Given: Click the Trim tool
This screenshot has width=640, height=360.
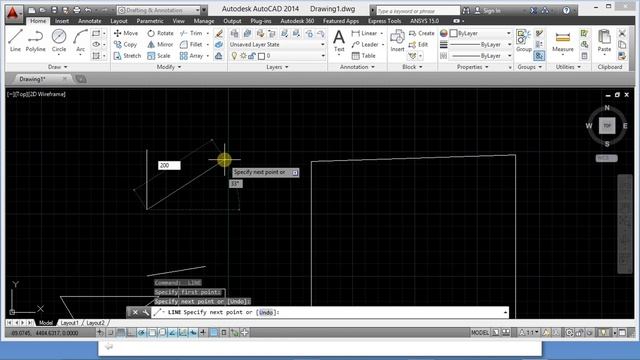Looking at the screenshot, I should [191, 33].
